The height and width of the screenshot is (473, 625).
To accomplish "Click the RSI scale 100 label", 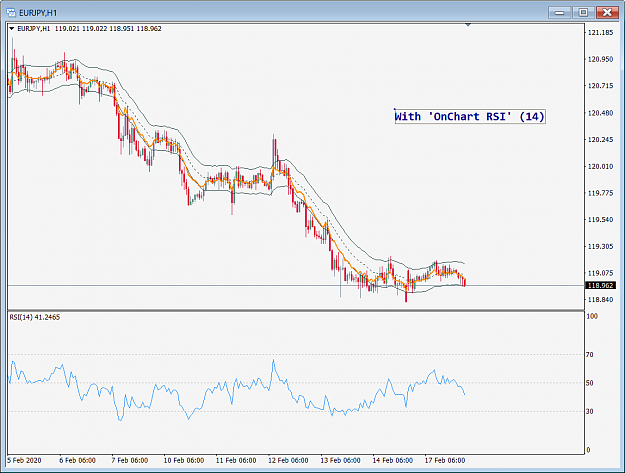I will click(x=592, y=316).
